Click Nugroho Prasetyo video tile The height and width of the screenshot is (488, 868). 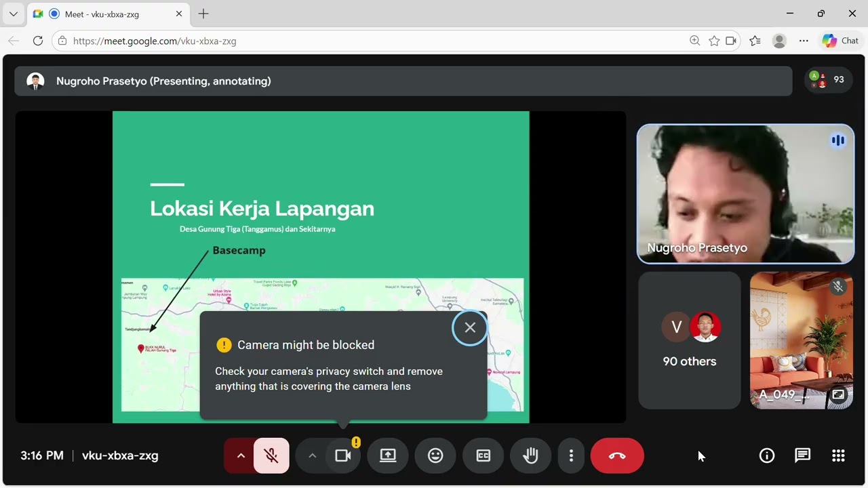pyautogui.click(x=746, y=194)
